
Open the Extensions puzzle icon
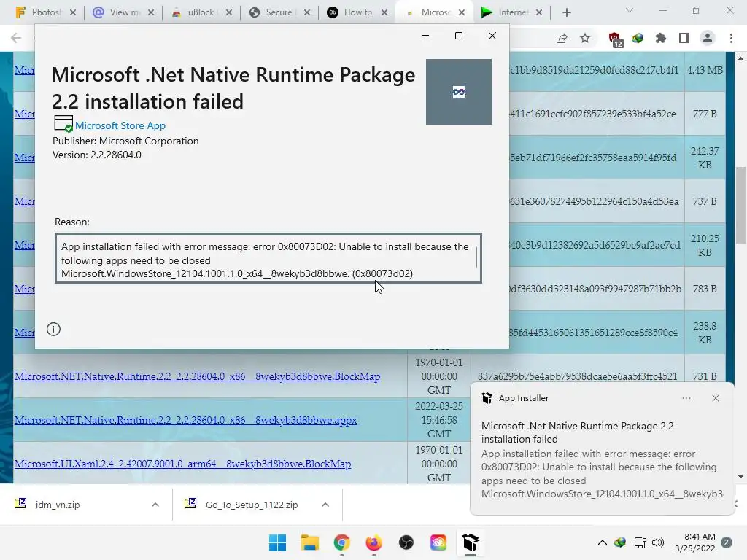tap(661, 39)
